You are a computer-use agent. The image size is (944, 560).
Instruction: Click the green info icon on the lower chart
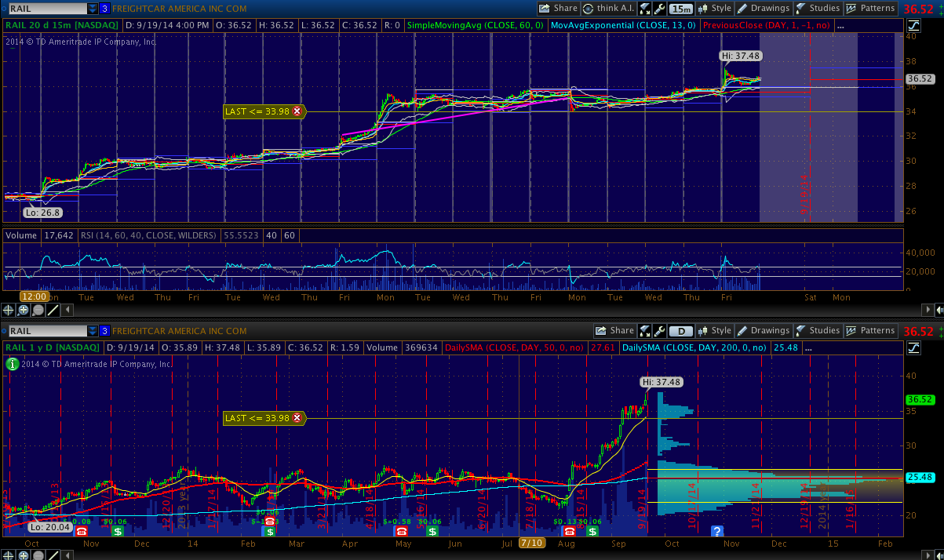11,364
